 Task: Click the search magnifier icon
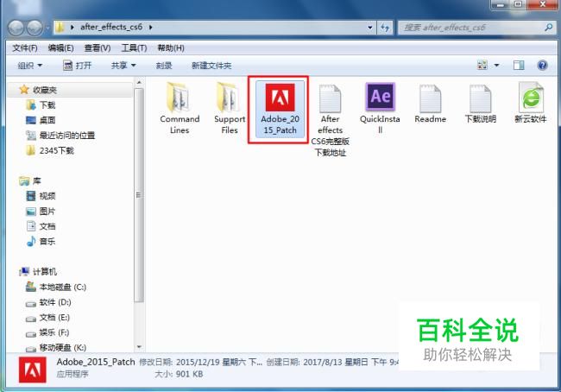[x=548, y=28]
